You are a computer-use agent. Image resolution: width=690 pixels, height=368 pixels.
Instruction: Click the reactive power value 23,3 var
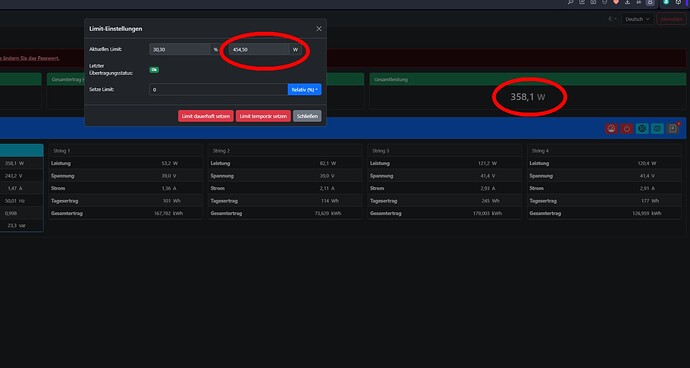16,225
